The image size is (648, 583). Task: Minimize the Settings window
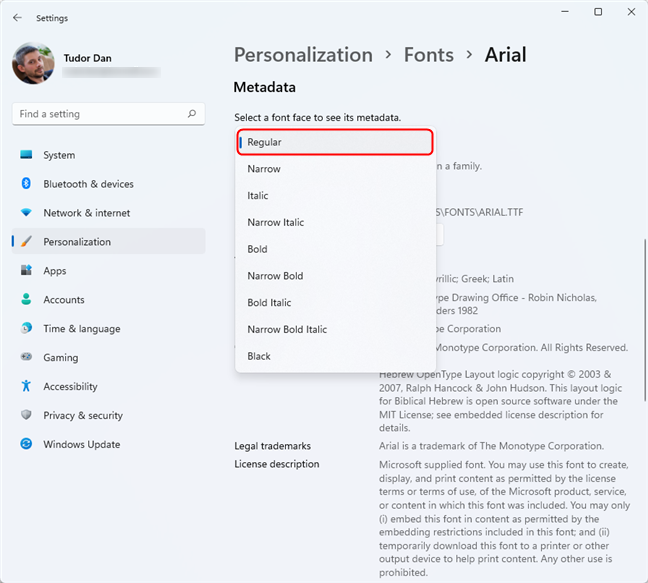click(565, 12)
